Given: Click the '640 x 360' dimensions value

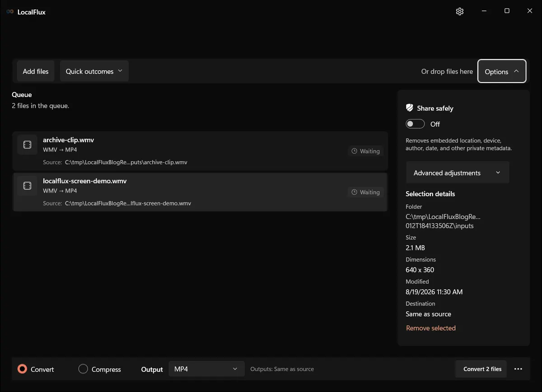Looking at the screenshot, I should point(420,270).
